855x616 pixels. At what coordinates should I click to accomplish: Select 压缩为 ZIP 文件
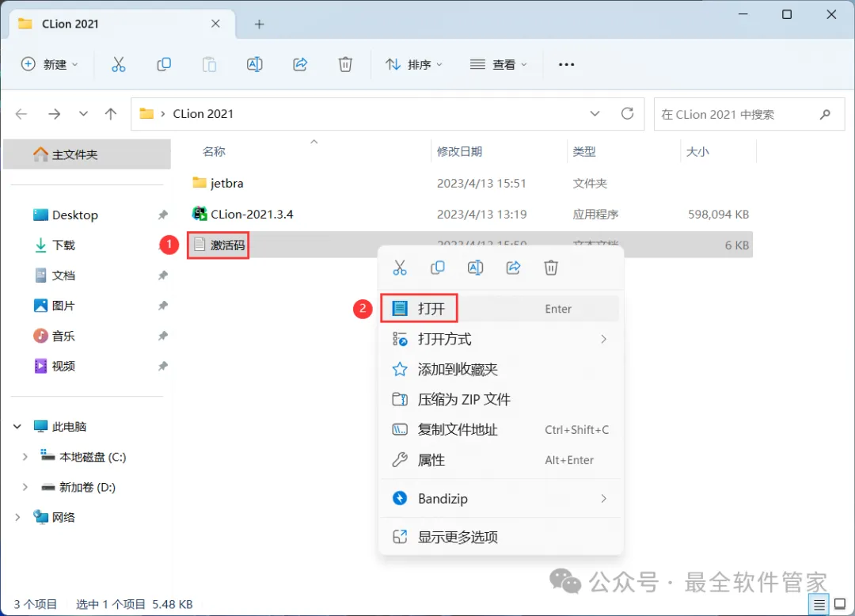coord(500,400)
